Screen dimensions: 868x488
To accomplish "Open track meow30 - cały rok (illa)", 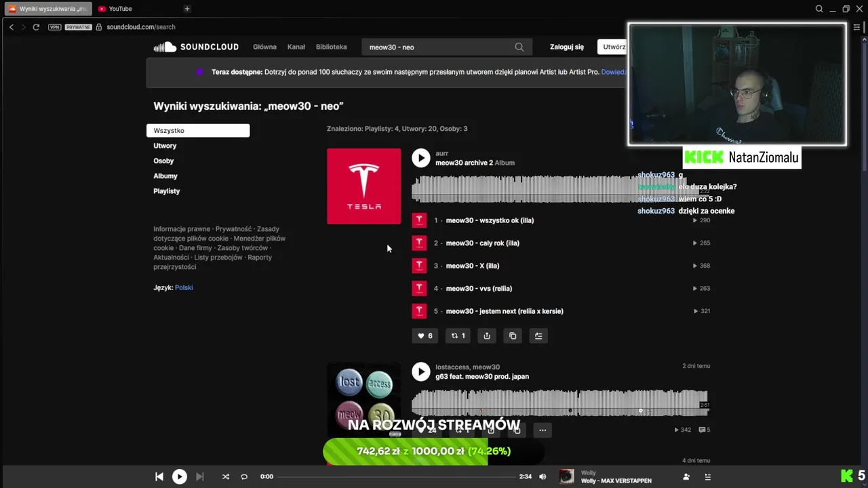I will [x=483, y=243].
